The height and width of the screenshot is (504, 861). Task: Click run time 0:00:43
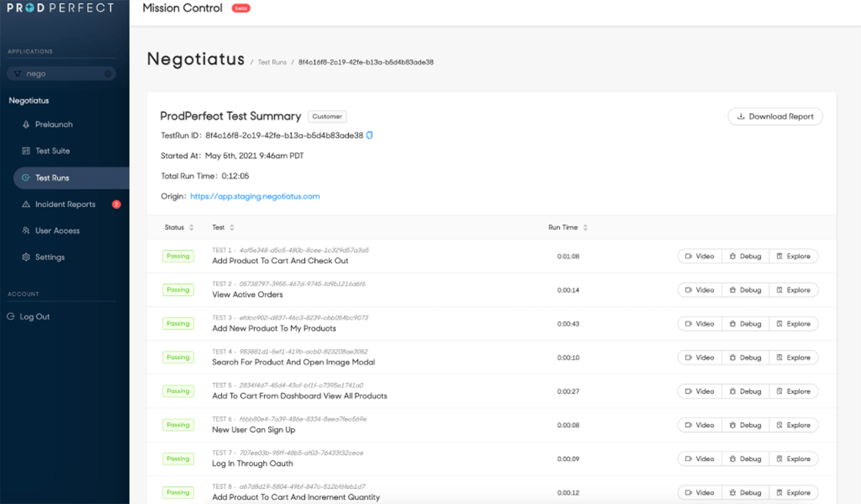pos(568,324)
